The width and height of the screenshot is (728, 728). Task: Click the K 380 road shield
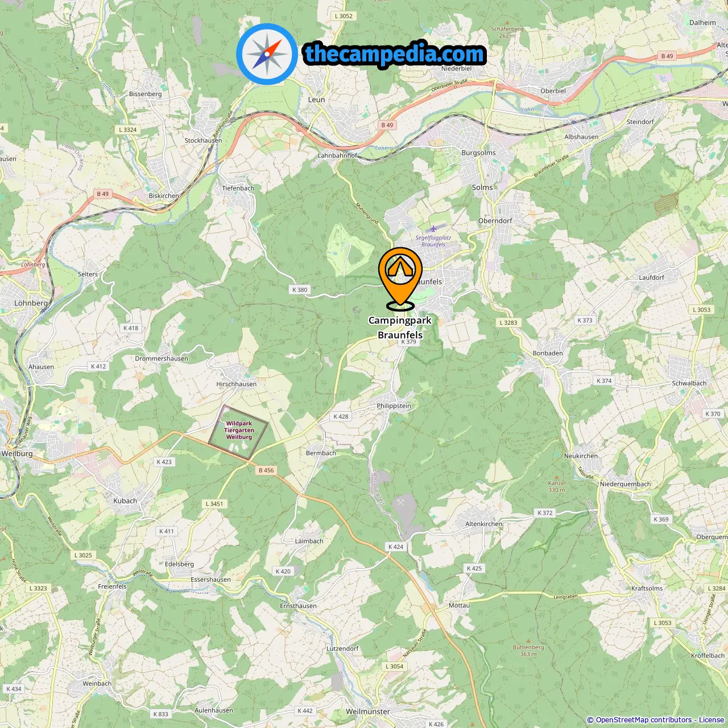coord(300,289)
